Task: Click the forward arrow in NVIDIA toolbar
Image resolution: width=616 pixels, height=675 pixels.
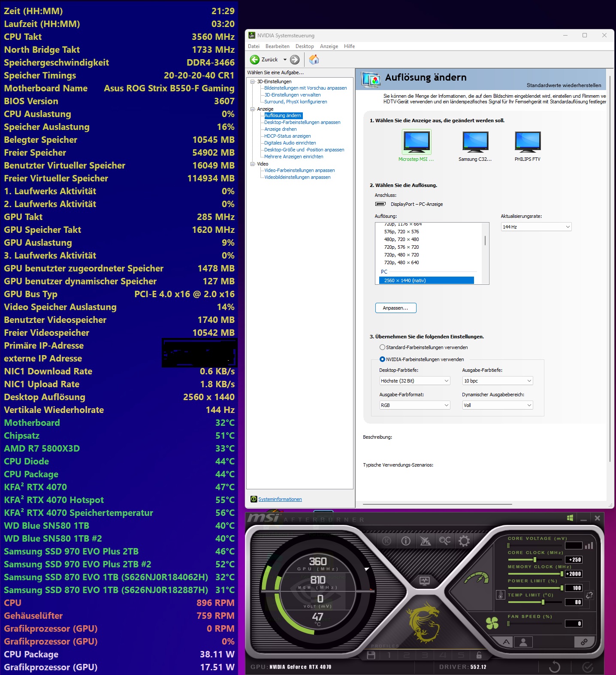Action: [295, 60]
